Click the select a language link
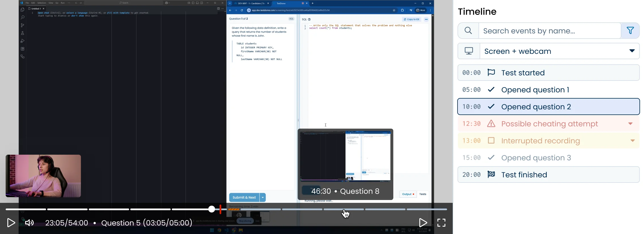The height and width of the screenshot is (234, 644). pyautogui.click(x=77, y=13)
